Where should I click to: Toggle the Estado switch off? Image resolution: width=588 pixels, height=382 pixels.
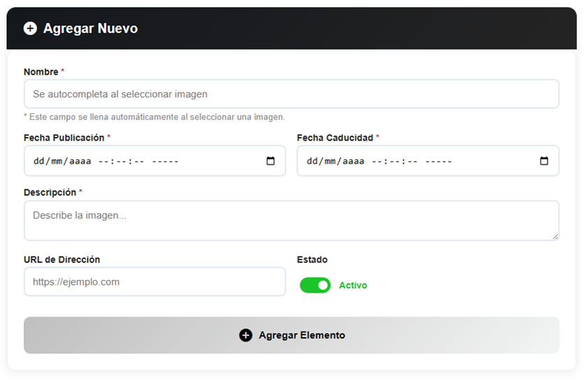pos(315,285)
